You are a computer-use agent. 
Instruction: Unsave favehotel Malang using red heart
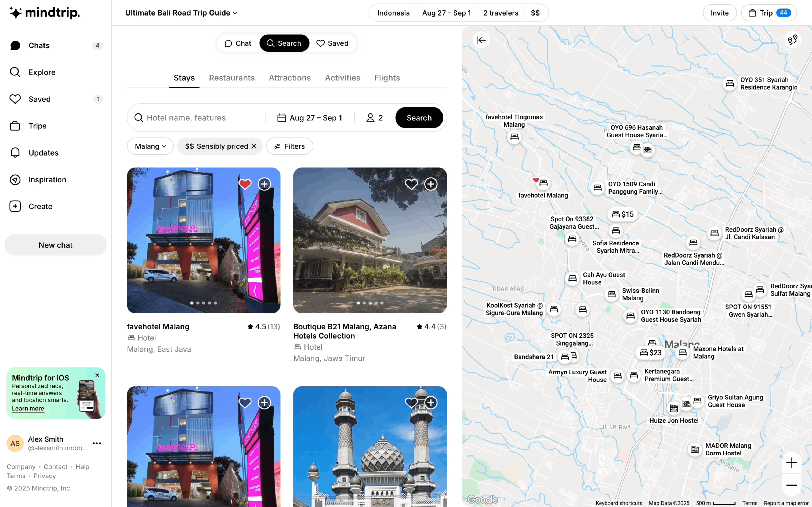[x=245, y=184]
